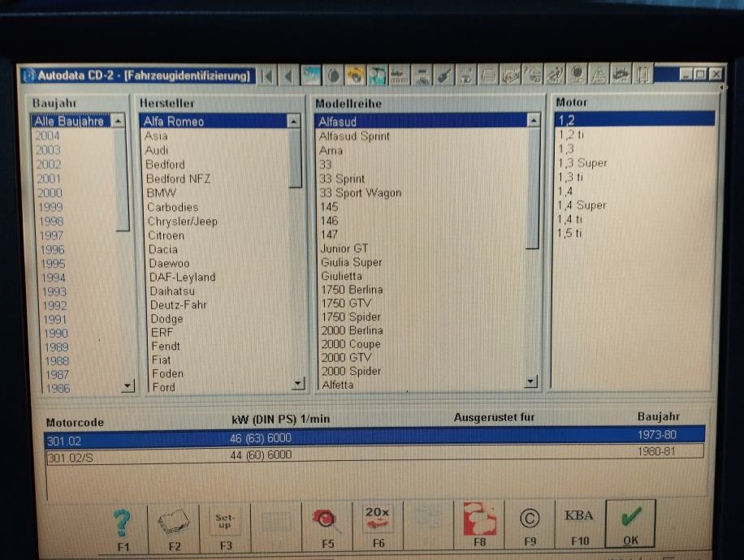Select Alfasud in the Modellreihe list
This screenshot has width=744, height=560.
pyautogui.click(x=421, y=122)
